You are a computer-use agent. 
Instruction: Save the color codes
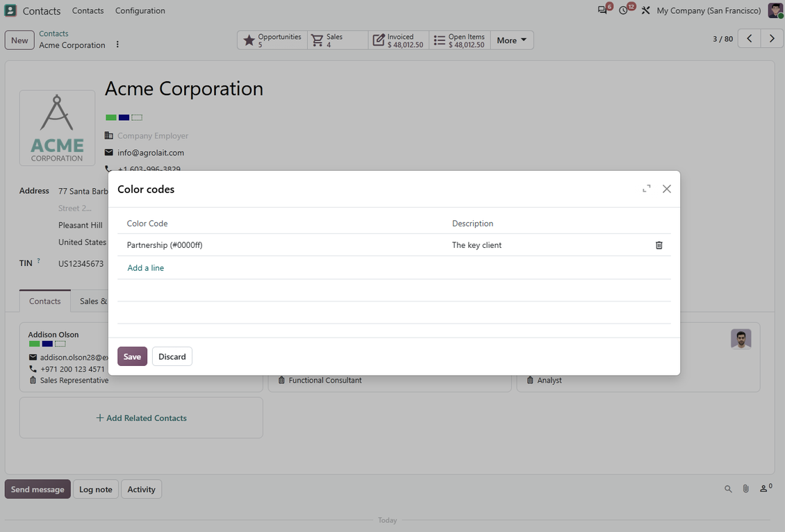tap(132, 356)
